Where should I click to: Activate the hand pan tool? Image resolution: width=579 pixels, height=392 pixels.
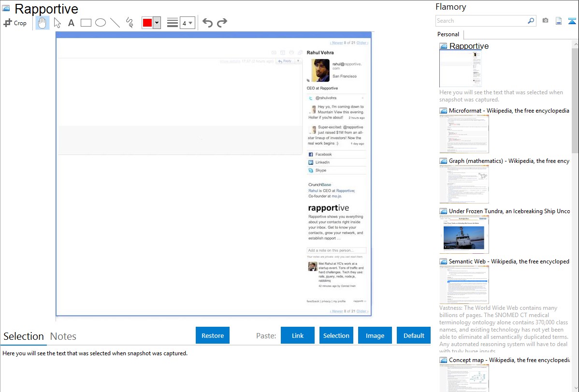click(x=42, y=23)
